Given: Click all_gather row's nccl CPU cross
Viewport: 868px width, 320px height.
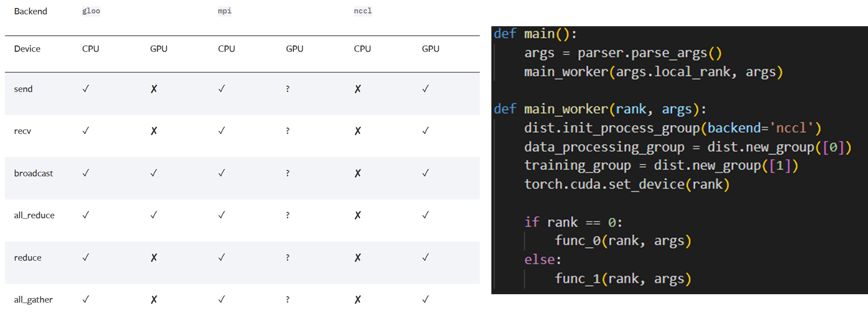Looking at the screenshot, I should (x=358, y=300).
